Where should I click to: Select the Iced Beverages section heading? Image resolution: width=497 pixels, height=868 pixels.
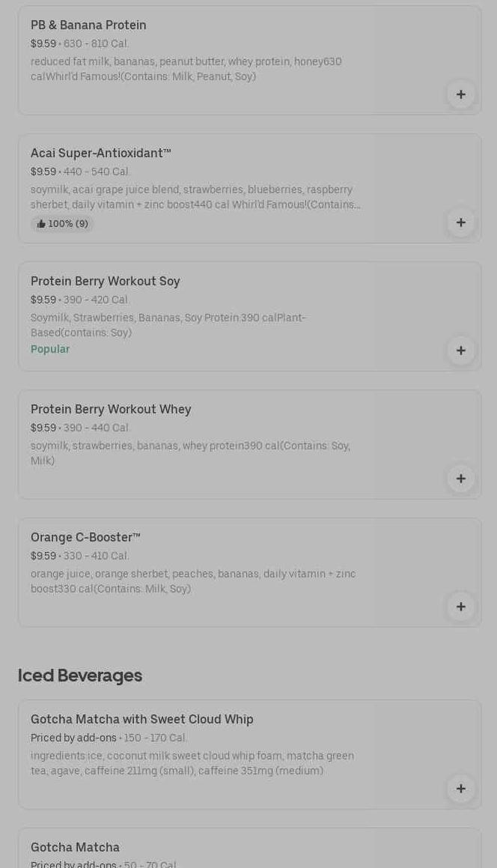coord(79,676)
